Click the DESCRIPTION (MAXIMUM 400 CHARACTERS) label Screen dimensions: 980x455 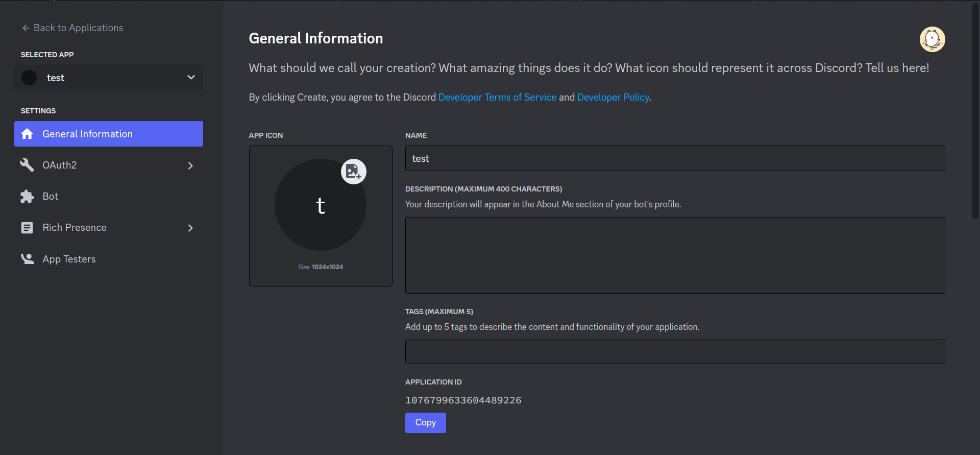[x=483, y=189]
